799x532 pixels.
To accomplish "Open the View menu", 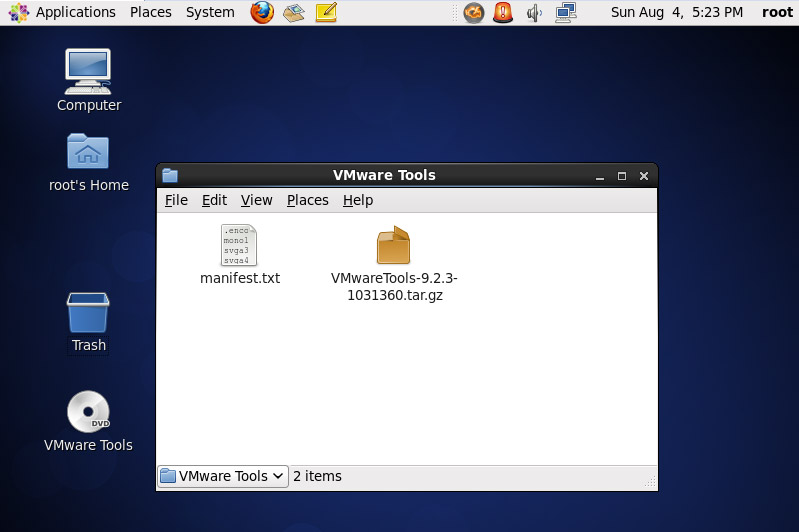I will tap(256, 200).
